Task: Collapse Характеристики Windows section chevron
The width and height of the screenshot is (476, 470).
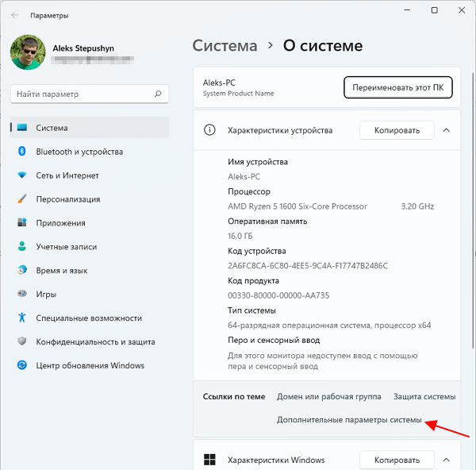Action: [x=446, y=460]
